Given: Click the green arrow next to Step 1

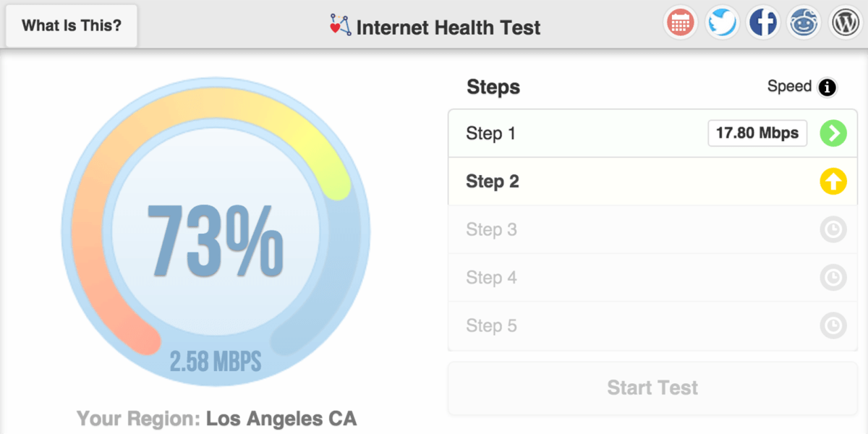Looking at the screenshot, I should click(833, 133).
